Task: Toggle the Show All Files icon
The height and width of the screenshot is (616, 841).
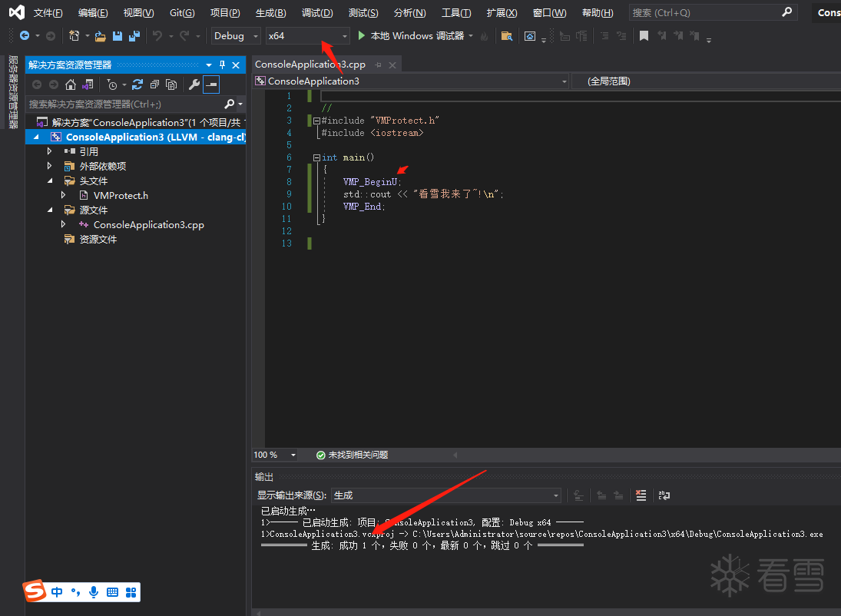Action: pos(171,84)
